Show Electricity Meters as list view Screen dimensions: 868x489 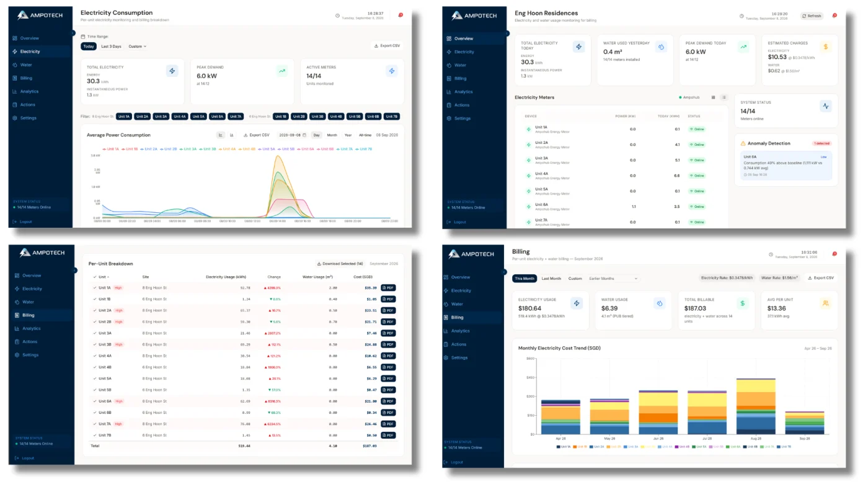(724, 97)
